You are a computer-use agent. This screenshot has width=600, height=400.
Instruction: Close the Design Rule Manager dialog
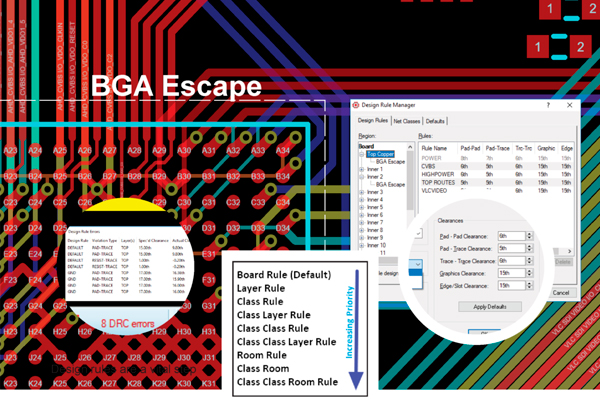[569, 105]
